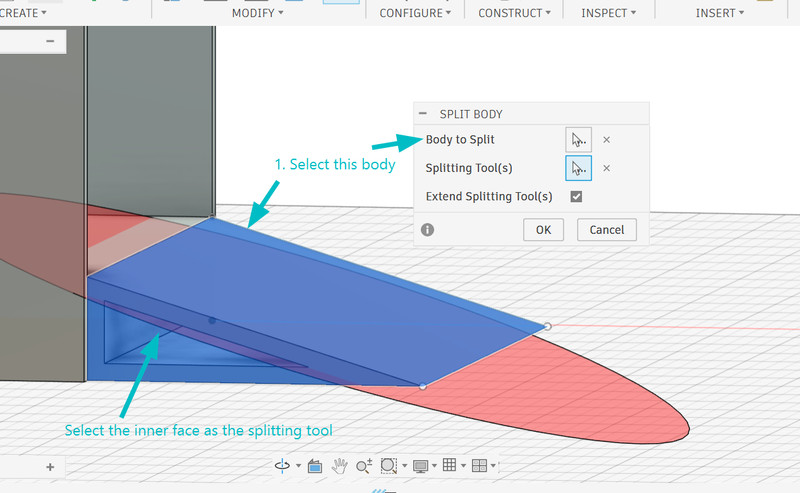The width and height of the screenshot is (800, 493).
Task: Click the Extend Splitting Tool(s) label
Action: [489, 196]
